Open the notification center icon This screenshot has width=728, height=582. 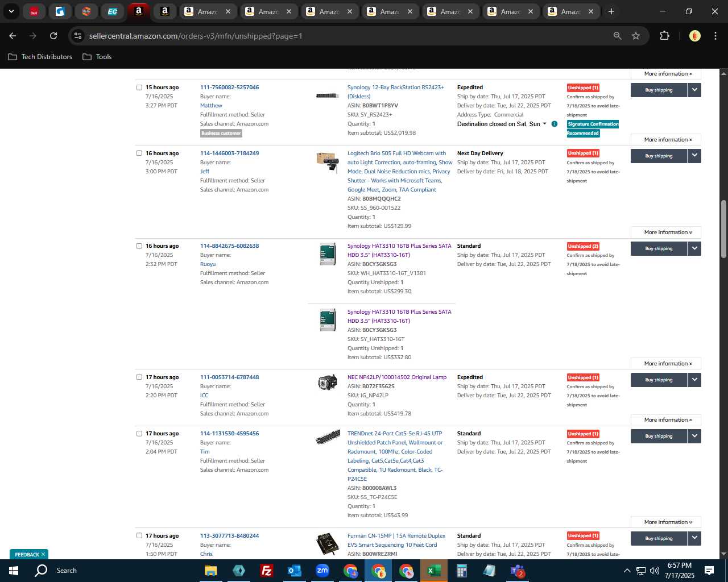point(709,571)
